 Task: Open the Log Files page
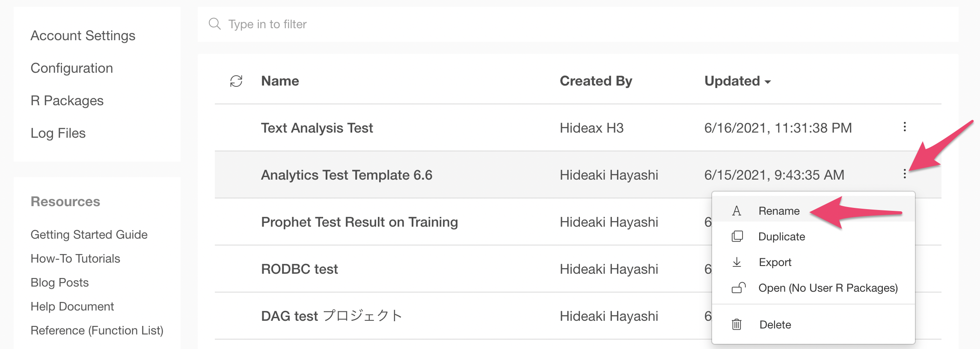pos(58,133)
